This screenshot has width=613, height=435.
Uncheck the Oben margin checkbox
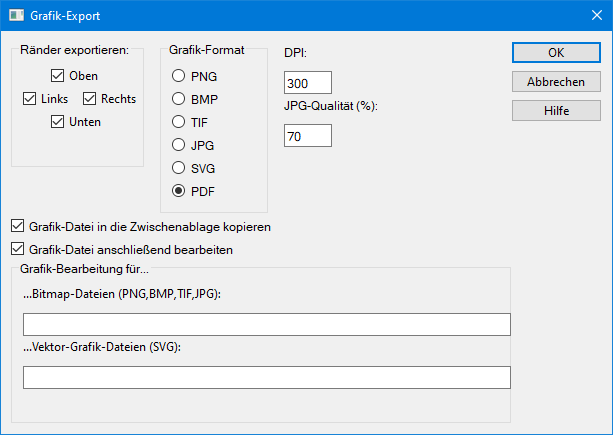point(58,75)
